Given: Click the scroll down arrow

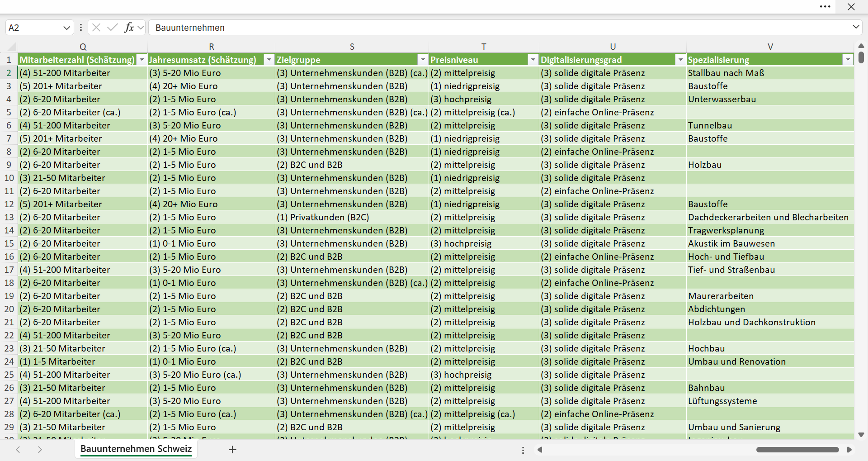Looking at the screenshot, I should coord(861,435).
